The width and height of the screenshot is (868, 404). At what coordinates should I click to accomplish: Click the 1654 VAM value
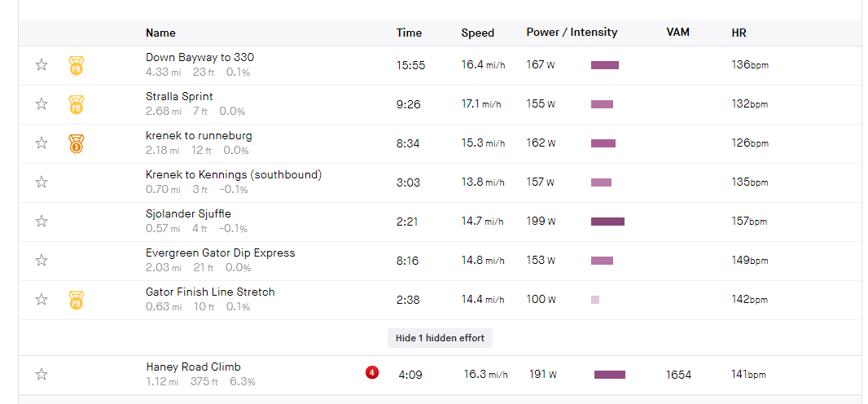(x=678, y=375)
